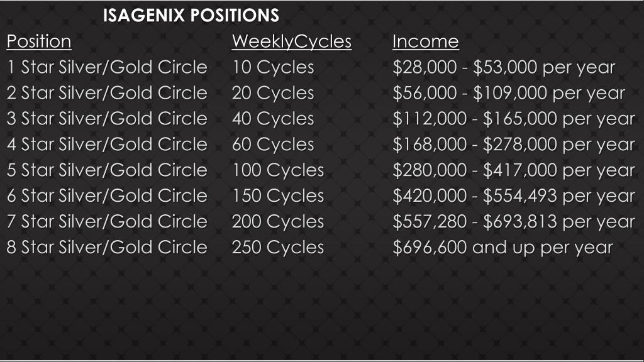Click 3 Star Silver/Gold Circle position
Screen dimensions: 644x362
pyautogui.click(x=107, y=119)
